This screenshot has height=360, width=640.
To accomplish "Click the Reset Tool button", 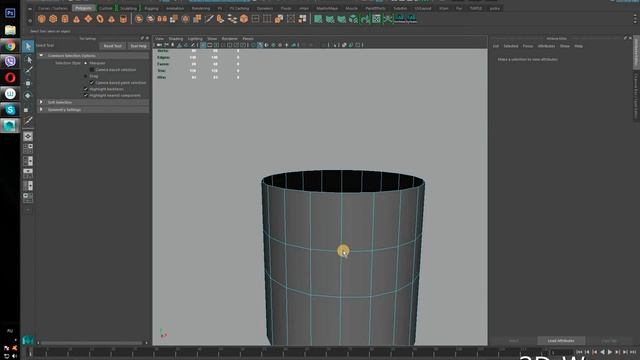I will (x=113, y=46).
